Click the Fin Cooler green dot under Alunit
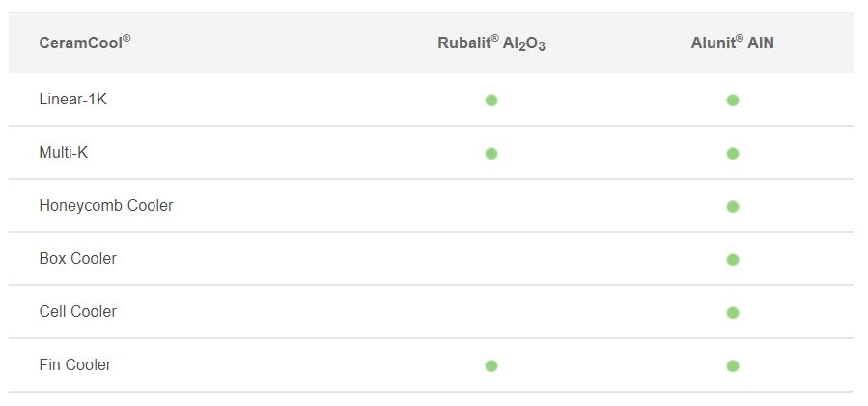The height and width of the screenshot is (406, 868). pos(733,366)
